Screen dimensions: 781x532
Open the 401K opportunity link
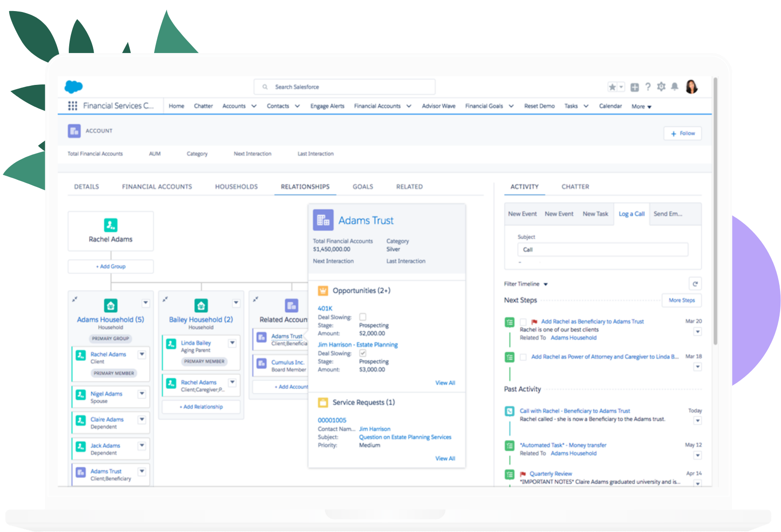click(x=325, y=309)
